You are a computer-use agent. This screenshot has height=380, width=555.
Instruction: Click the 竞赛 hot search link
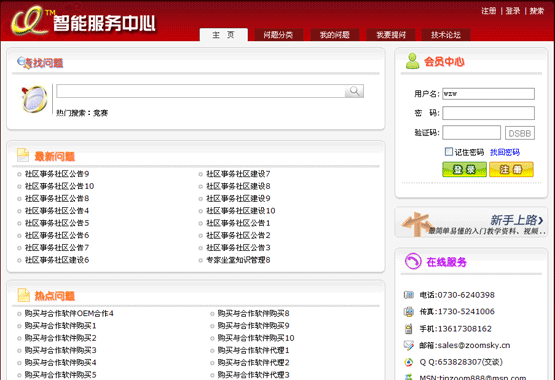(101, 113)
